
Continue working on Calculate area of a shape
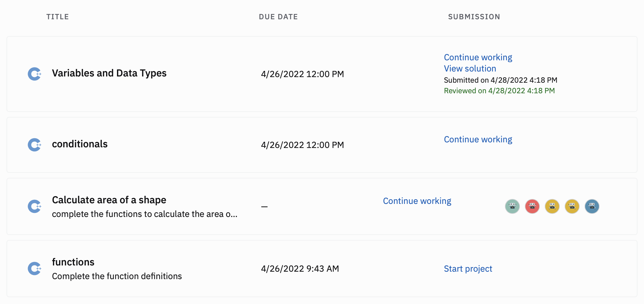(417, 201)
